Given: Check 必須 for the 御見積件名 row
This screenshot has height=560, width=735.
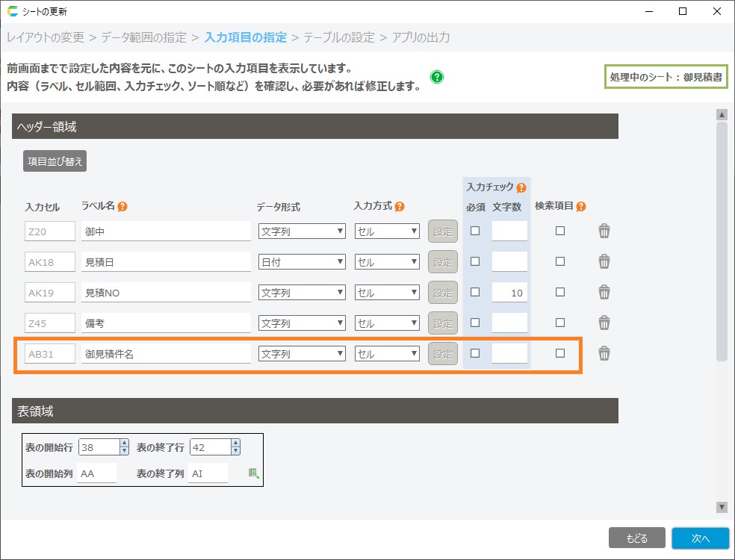Looking at the screenshot, I should coord(475,353).
